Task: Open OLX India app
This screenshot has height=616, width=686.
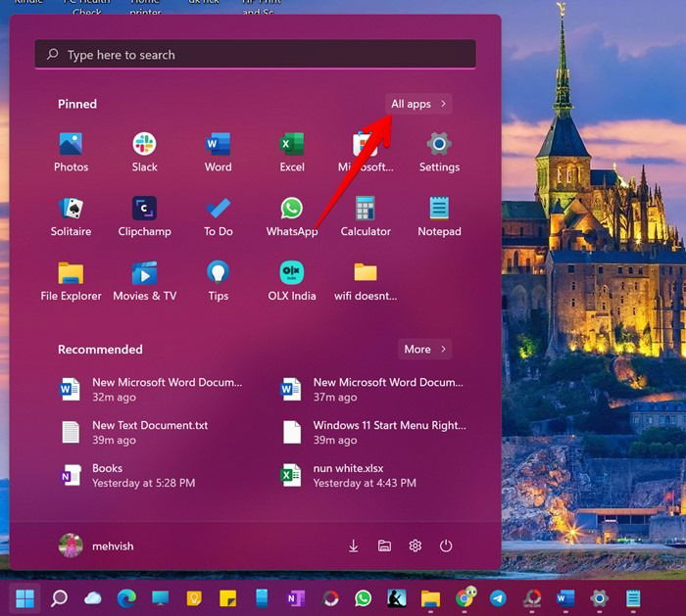Action: coord(292,281)
